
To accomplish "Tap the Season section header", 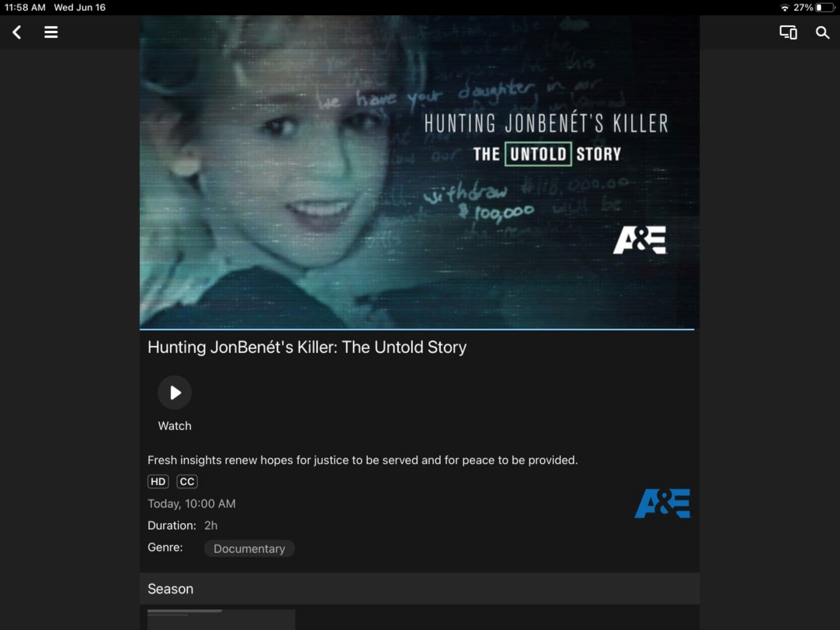I will click(420, 588).
